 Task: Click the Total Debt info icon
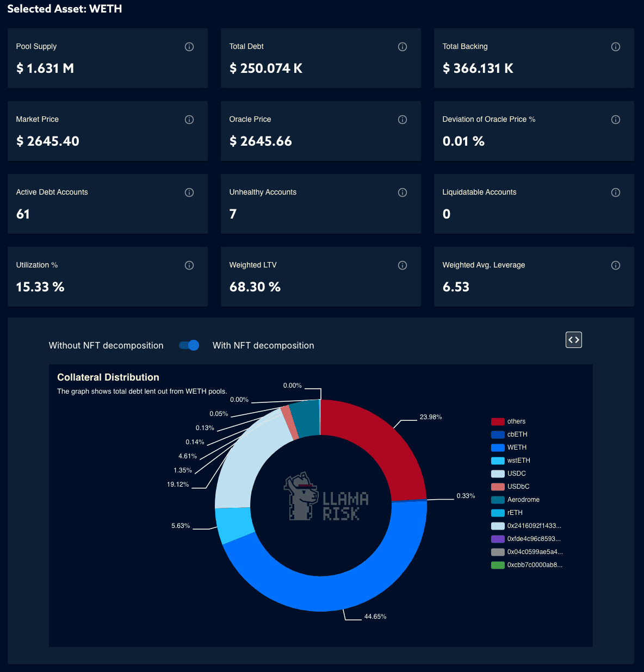(403, 47)
